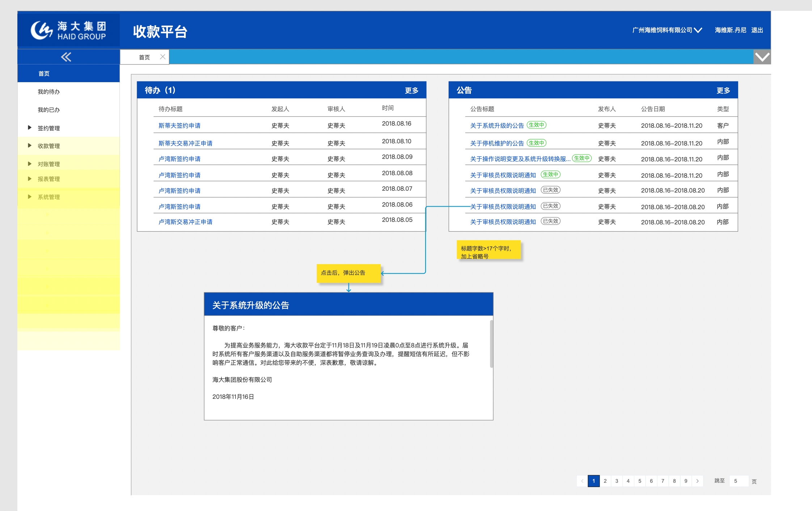Open 我的已办 in sidebar
Viewport: 812px width, 511px height.
pos(49,110)
